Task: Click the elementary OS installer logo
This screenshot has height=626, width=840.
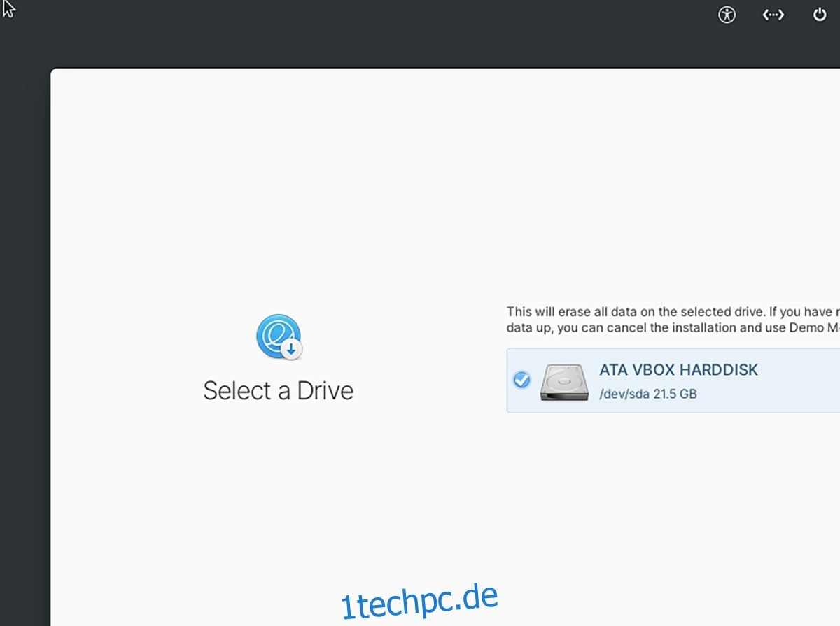Action: click(x=279, y=337)
